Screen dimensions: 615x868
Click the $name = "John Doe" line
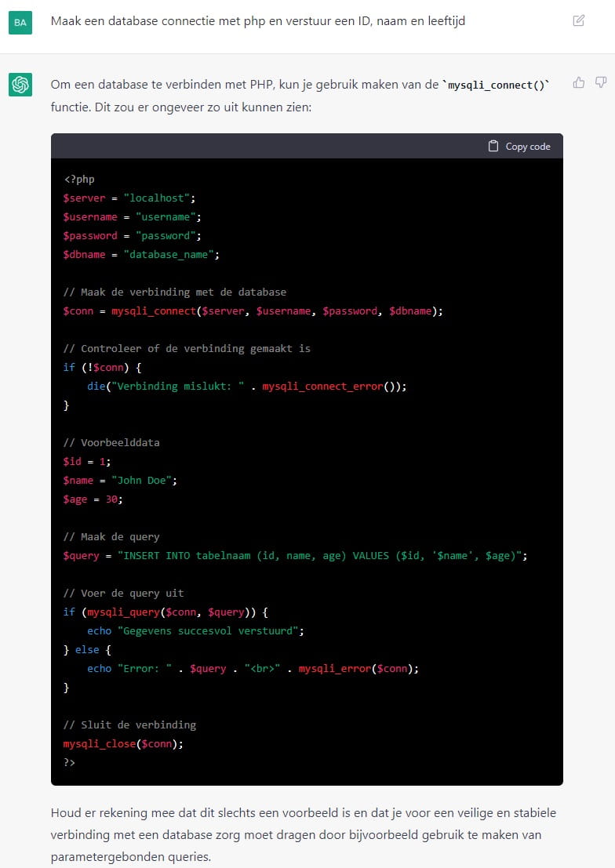pyautogui.click(x=120, y=481)
